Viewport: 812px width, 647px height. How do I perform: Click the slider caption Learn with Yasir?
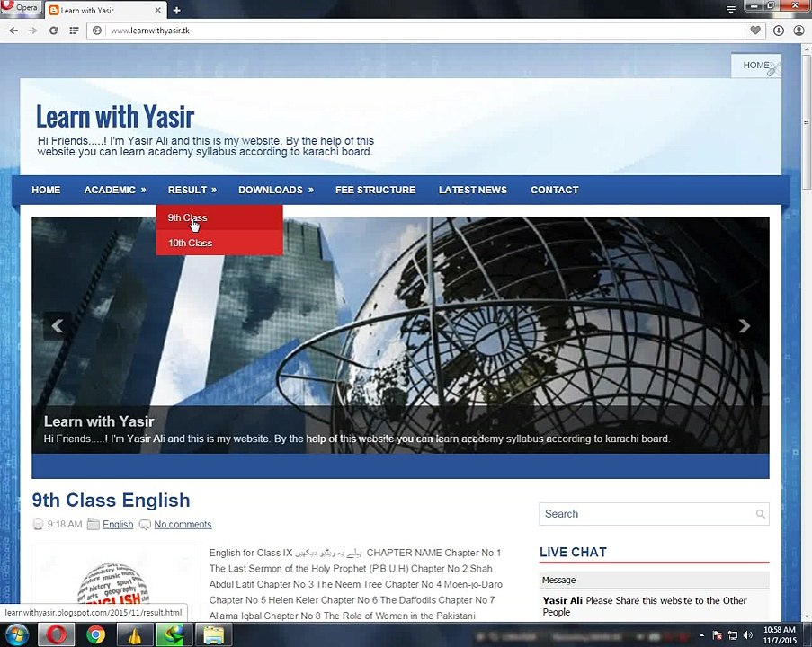pyautogui.click(x=99, y=421)
